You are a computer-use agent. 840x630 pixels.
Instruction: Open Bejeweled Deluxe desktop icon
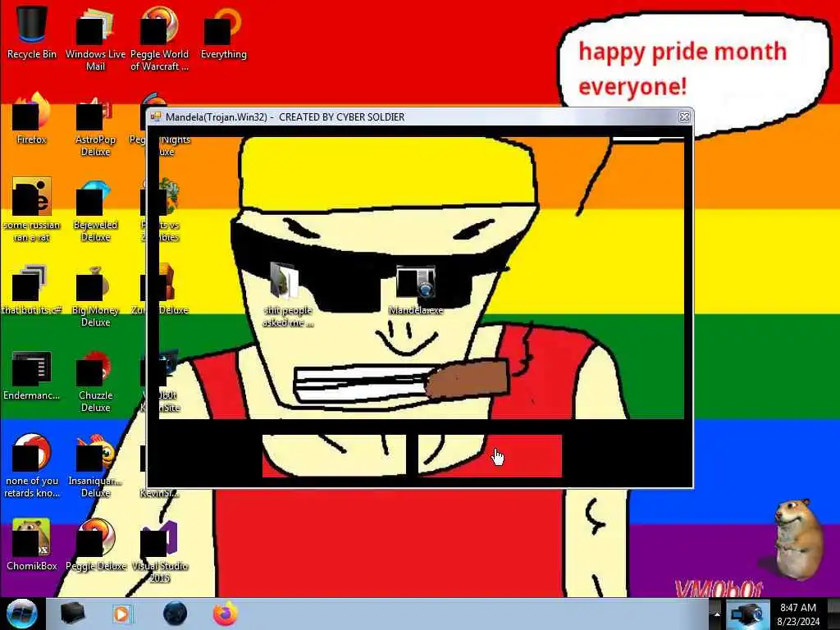click(x=95, y=210)
